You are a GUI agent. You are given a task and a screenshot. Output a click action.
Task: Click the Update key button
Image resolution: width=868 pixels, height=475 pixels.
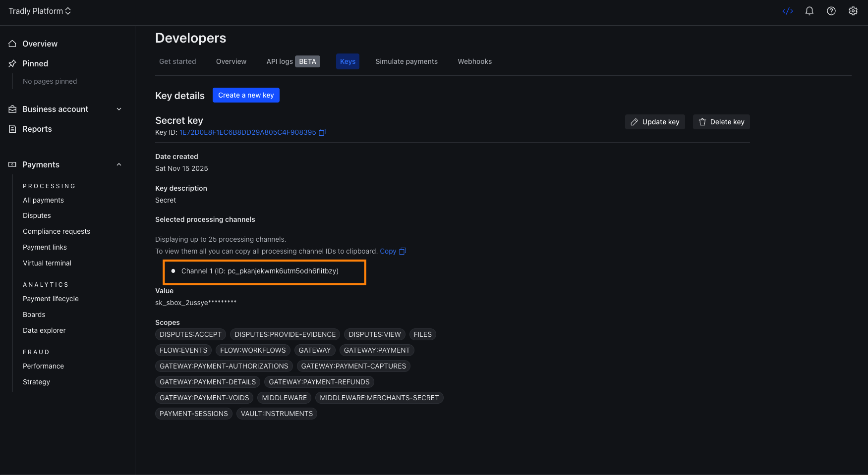tap(654, 122)
